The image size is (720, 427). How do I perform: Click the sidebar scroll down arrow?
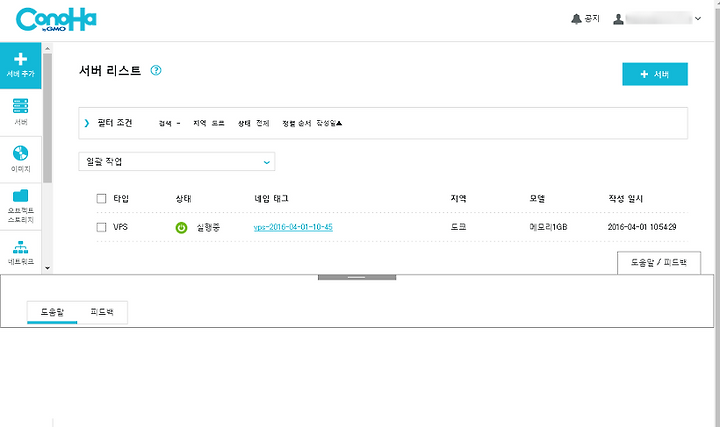pyautogui.click(x=47, y=268)
